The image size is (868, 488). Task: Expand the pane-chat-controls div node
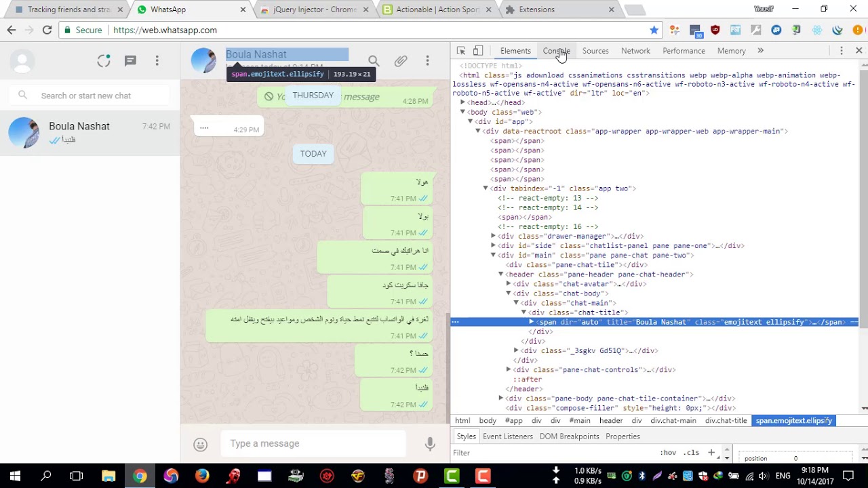508,369
